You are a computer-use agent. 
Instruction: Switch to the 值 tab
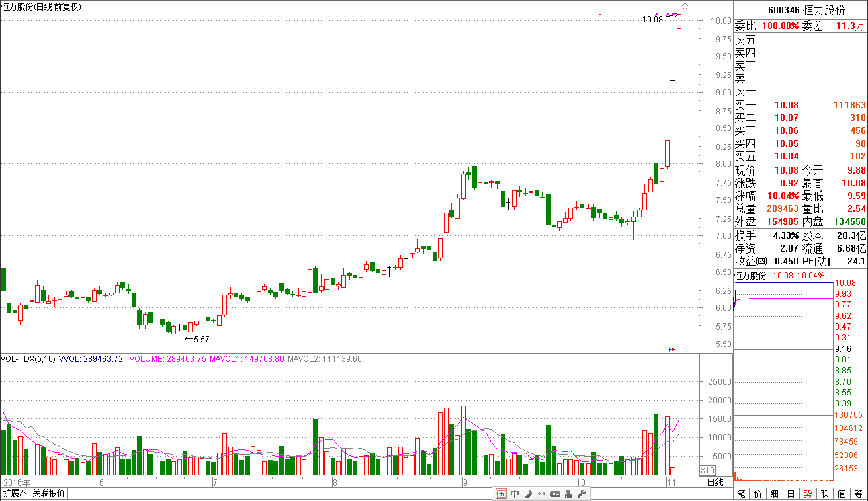(x=842, y=494)
